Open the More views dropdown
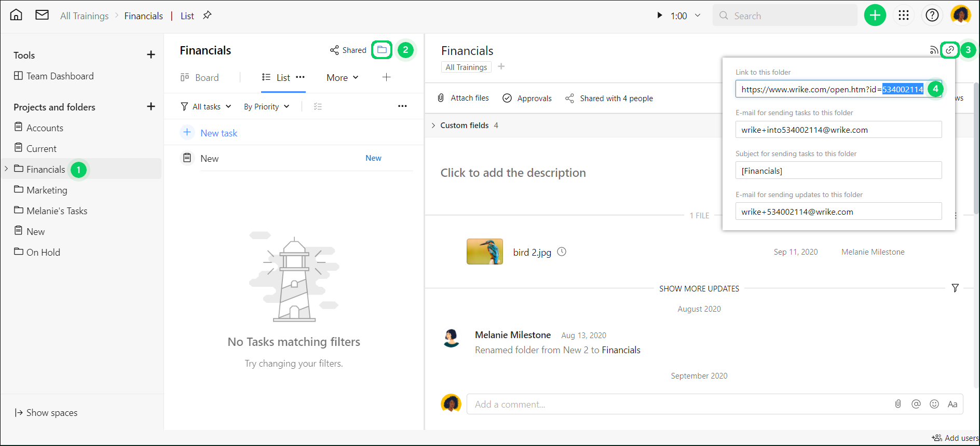Image resolution: width=980 pixels, height=446 pixels. [342, 77]
